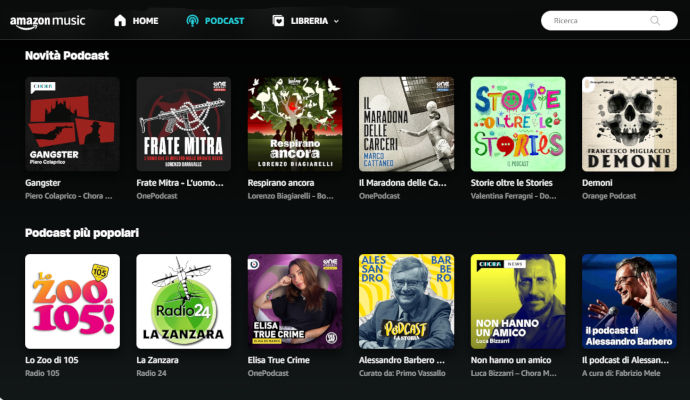Click OnePodcast under Elisa True Crime

(x=268, y=373)
